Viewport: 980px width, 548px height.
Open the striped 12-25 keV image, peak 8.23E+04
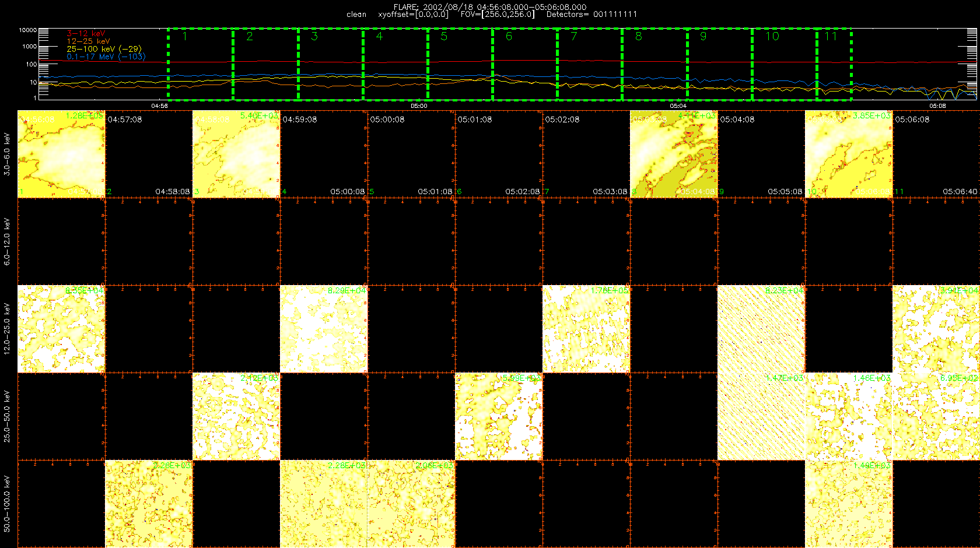761,329
